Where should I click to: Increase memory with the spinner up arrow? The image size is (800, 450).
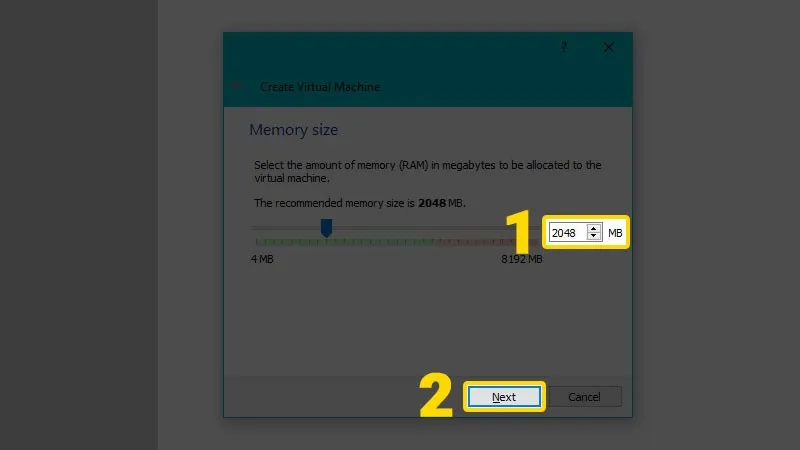tap(594, 228)
